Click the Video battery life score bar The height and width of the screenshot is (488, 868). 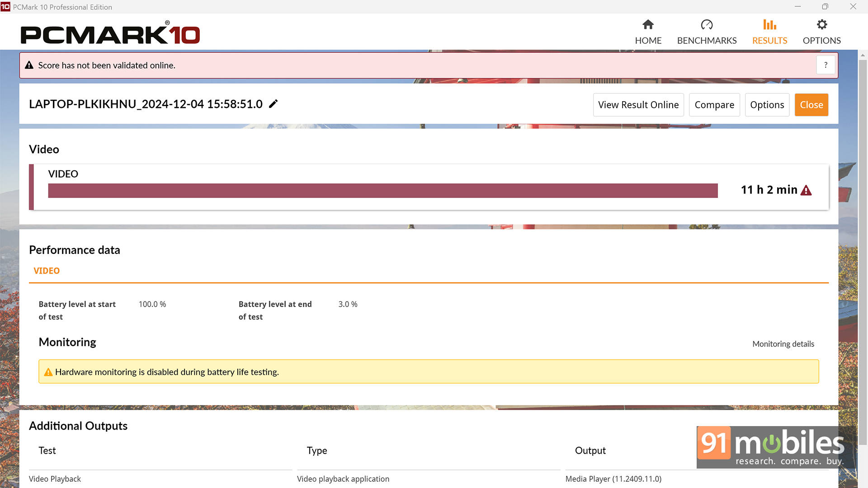coord(383,191)
